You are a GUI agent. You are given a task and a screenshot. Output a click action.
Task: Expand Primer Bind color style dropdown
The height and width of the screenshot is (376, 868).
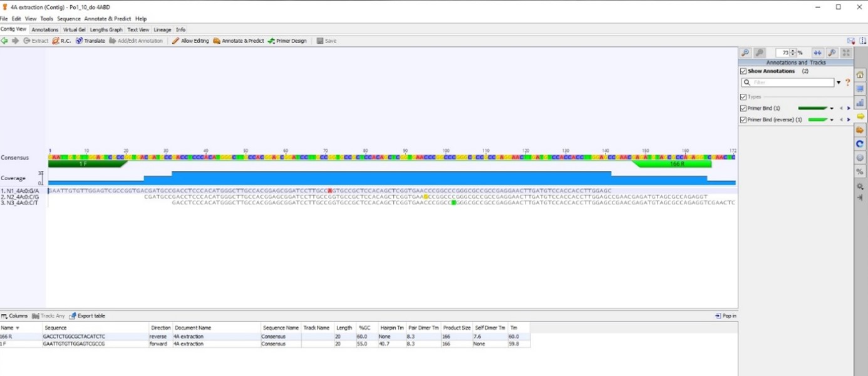(x=832, y=108)
